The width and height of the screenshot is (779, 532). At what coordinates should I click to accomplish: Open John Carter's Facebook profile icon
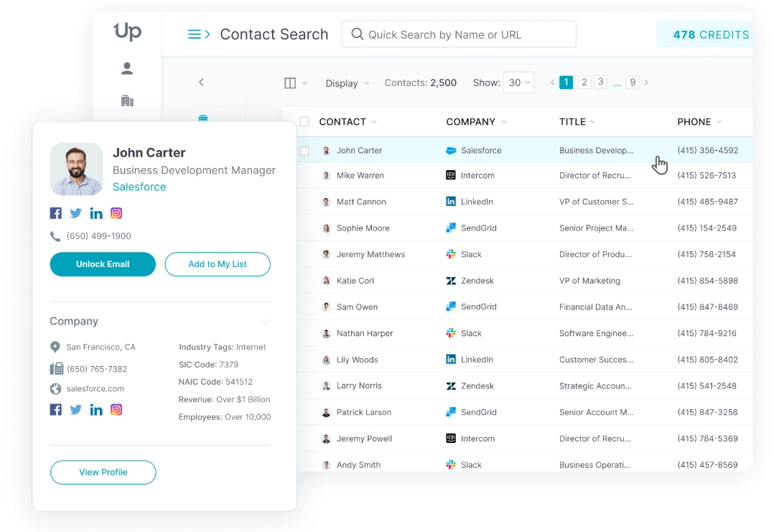point(56,213)
